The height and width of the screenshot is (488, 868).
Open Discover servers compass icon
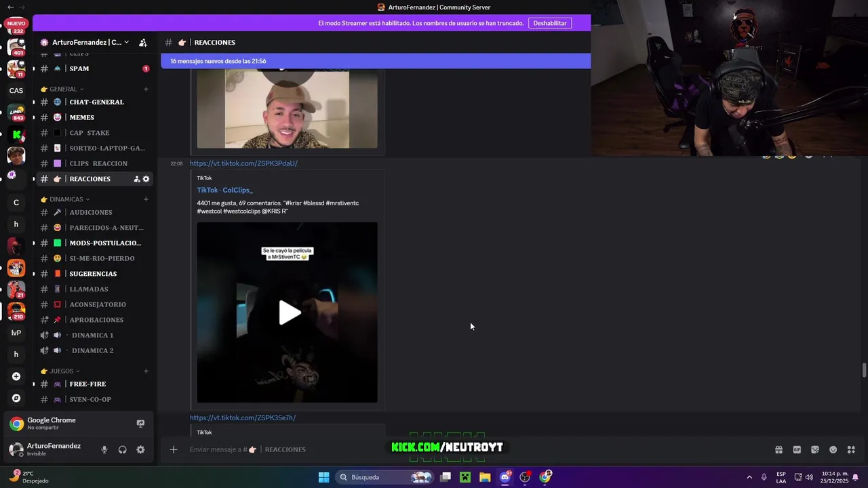click(16, 398)
